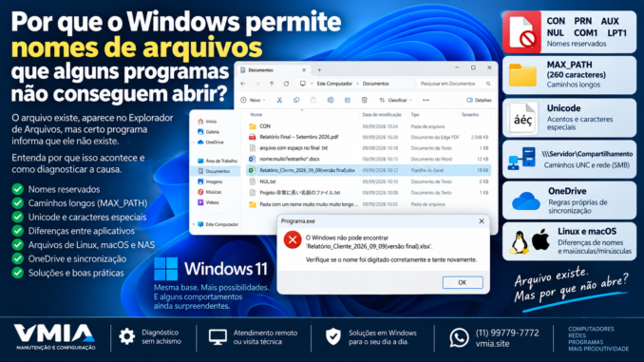The height and width of the screenshot is (362, 644).
Task: Open the Novo dropdown in Explorer
Action: [x=253, y=100]
